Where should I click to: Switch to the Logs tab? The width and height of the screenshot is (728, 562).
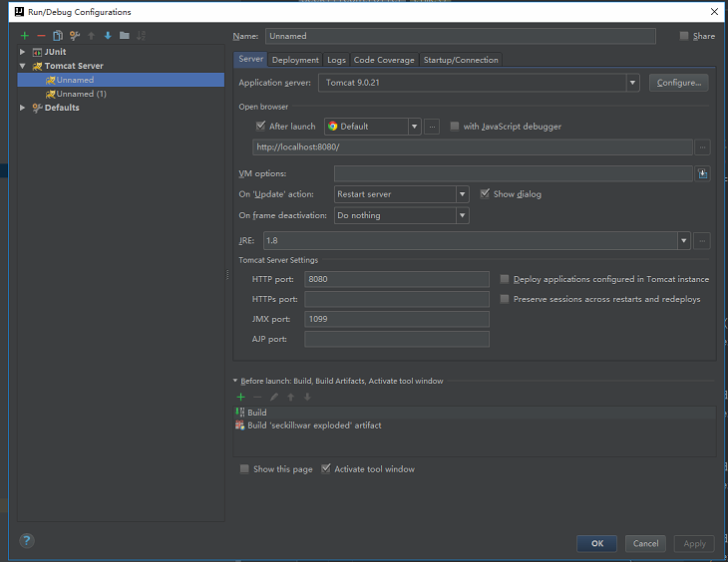tap(336, 60)
